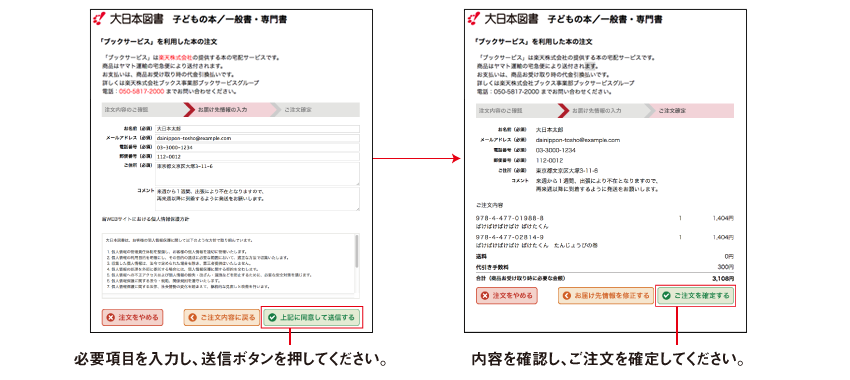This screenshot has height=380, width=850.
Task: Click the 電話番号 field with 03-3000-1234
Action: coord(257,147)
